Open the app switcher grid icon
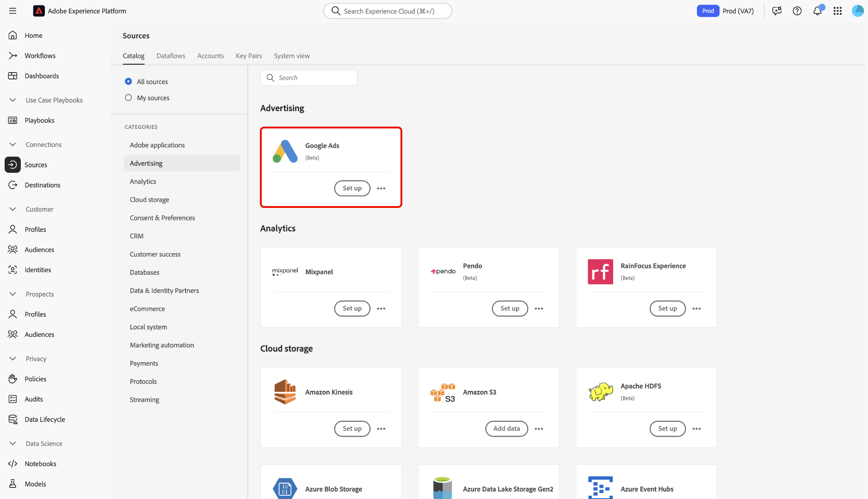 coord(837,11)
